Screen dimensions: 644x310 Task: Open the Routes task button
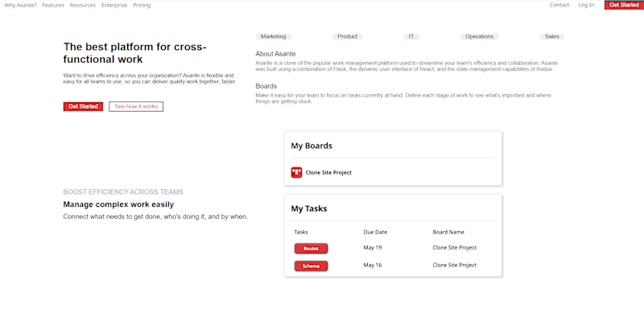(x=311, y=249)
